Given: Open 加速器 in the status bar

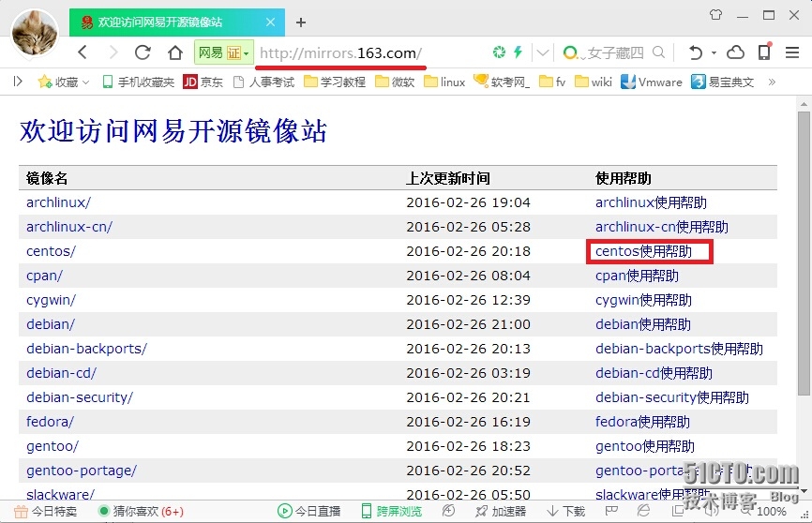Looking at the screenshot, I should point(501,512).
